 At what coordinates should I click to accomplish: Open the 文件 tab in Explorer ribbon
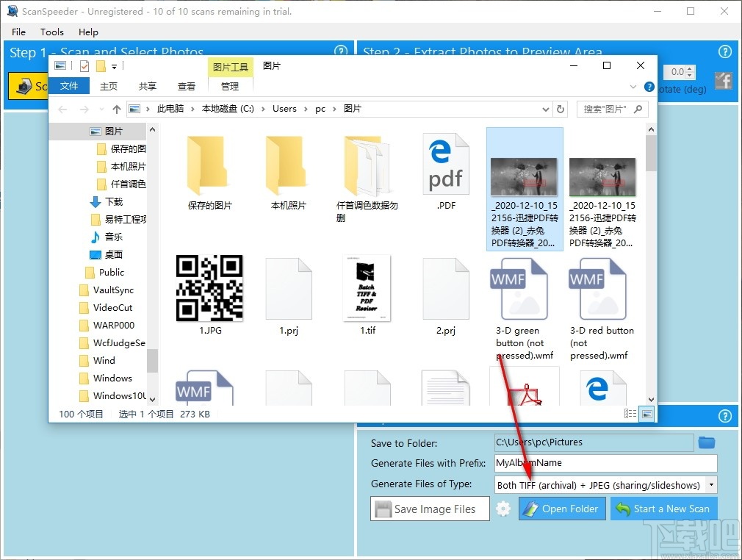[x=69, y=86]
